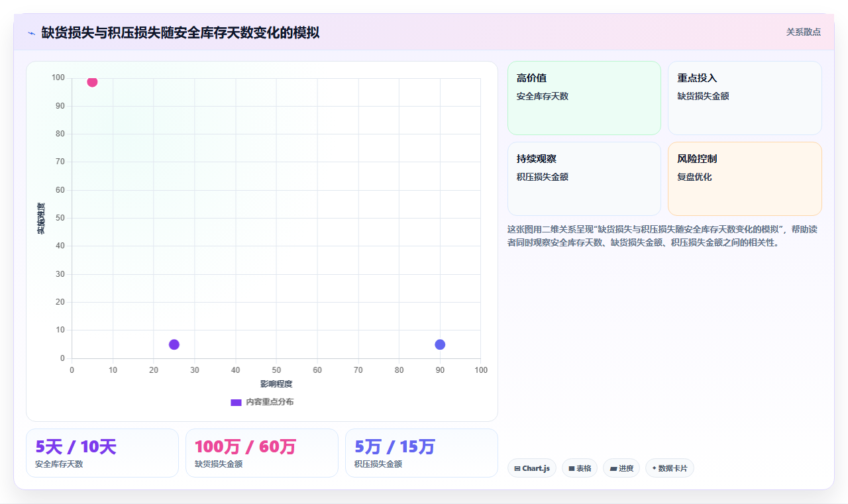
Task: Click the 积压损失金额 text in the 持续观察 card
Action: tap(543, 177)
